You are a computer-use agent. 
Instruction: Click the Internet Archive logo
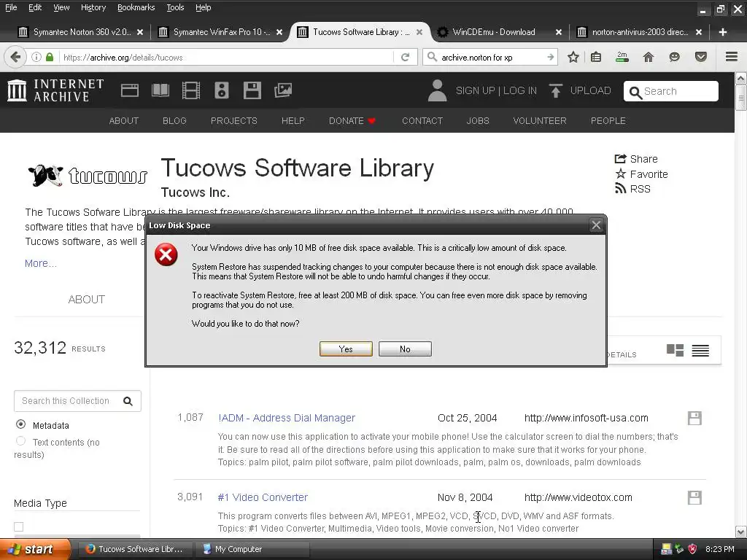click(55, 90)
